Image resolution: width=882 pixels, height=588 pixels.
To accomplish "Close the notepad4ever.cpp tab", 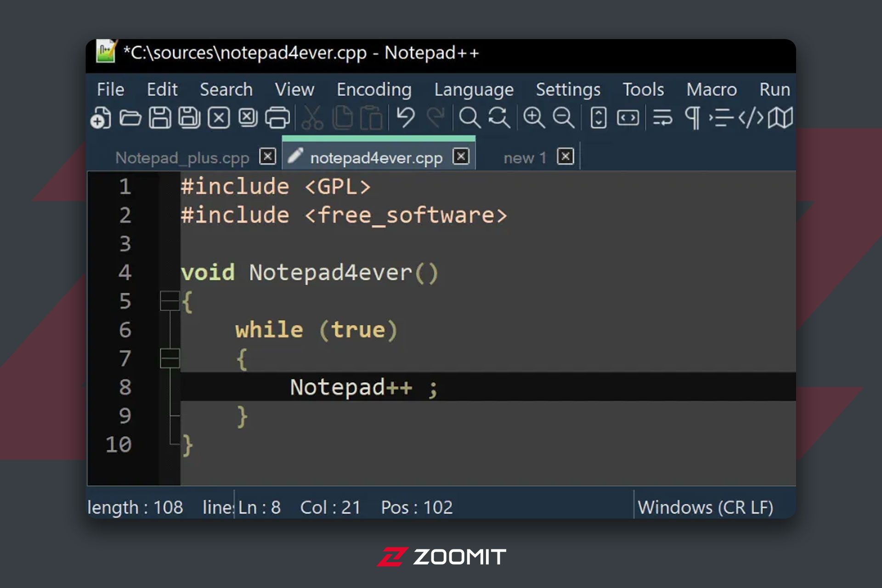I will [461, 157].
